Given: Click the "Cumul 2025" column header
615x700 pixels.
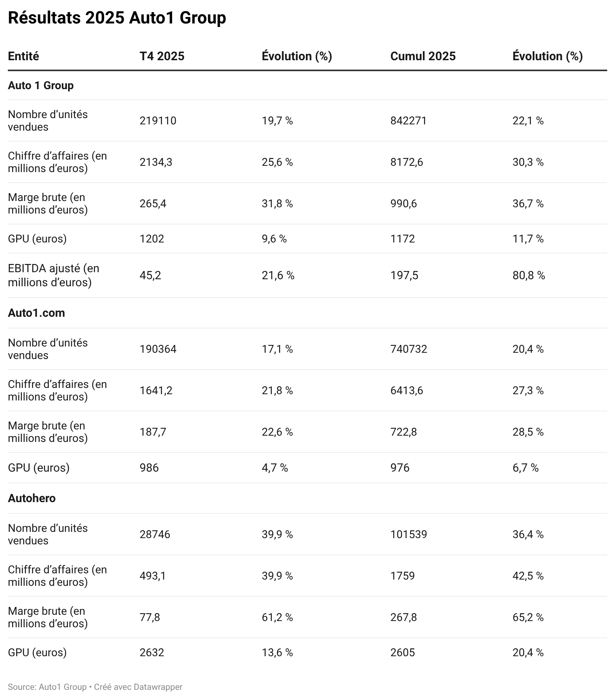Looking at the screenshot, I should [423, 56].
